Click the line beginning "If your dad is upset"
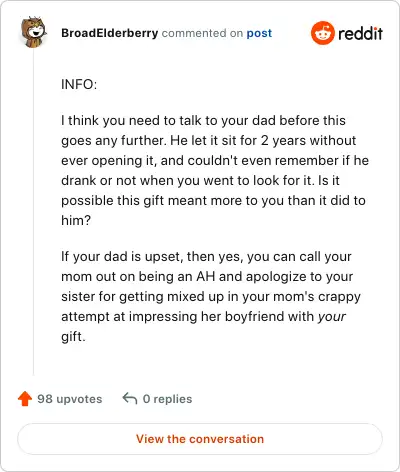The height and width of the screenshot is (472, 400). (206, 256)
